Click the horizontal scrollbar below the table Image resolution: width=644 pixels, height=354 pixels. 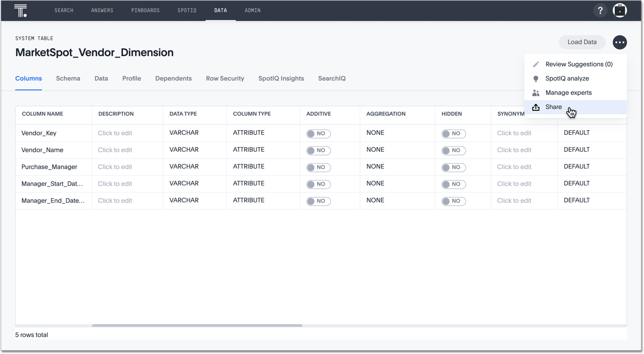197,326
